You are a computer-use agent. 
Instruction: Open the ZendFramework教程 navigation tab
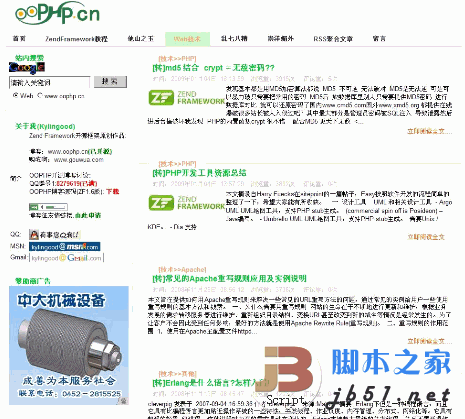tap(77, 39)
